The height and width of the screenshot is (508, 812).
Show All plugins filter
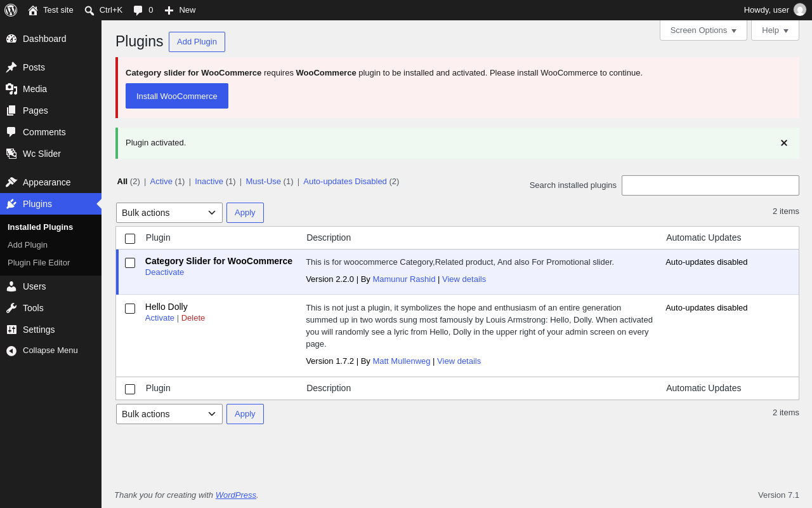(x=122, y=181)
